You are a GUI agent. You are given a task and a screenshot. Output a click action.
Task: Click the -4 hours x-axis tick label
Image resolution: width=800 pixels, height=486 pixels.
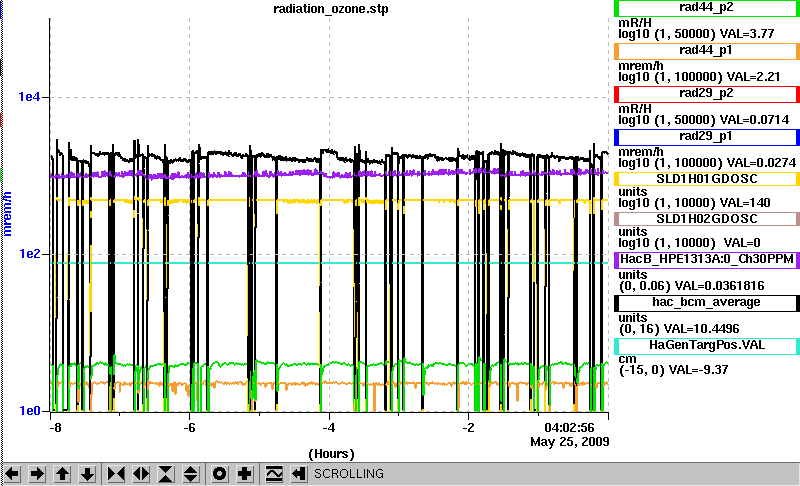tap(329, 427)
